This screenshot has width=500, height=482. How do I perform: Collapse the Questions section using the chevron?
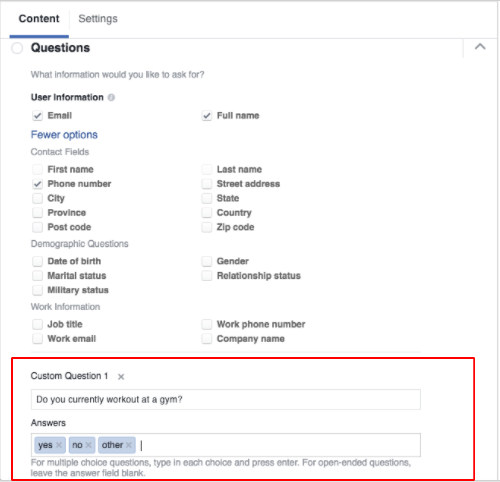480,47
